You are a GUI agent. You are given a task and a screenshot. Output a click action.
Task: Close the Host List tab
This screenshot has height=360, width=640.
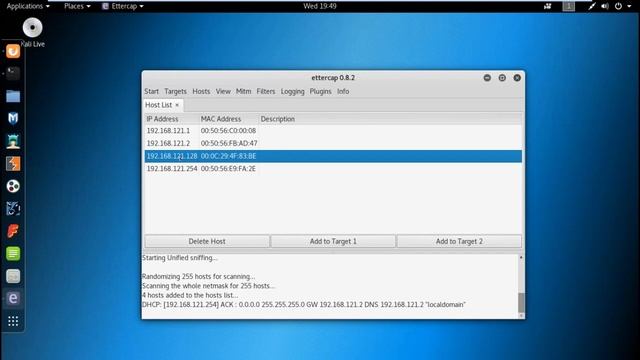177,105
